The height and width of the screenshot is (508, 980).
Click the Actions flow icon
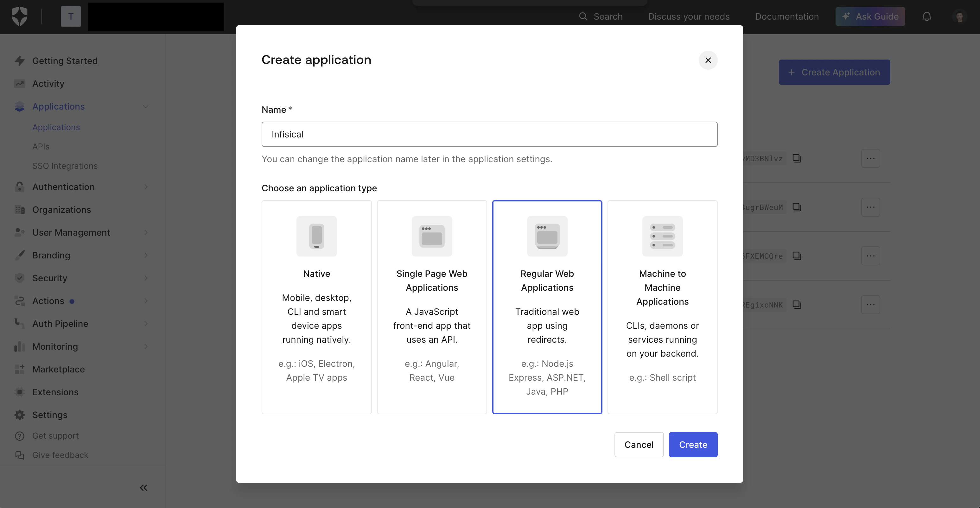tap(19, 301)
